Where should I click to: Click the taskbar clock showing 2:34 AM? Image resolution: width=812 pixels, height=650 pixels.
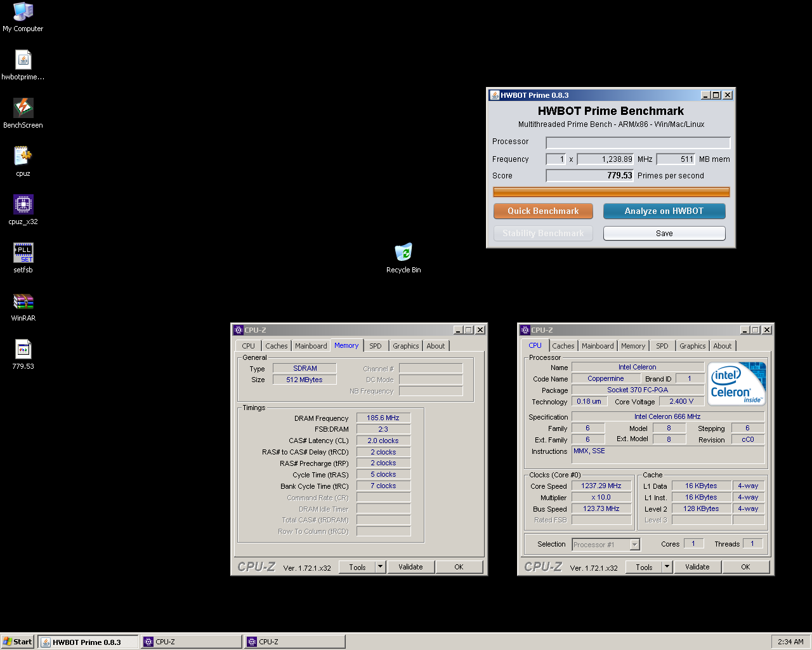tap(790, 642)
